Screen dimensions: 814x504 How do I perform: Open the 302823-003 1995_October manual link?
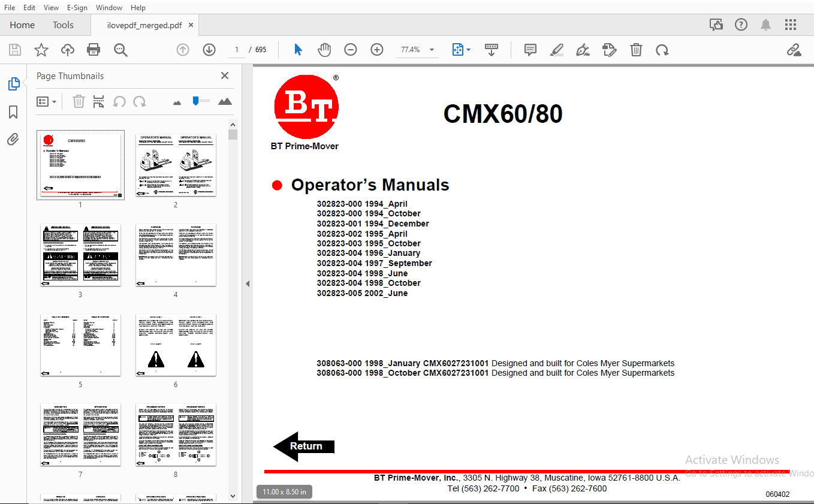point(369,243)
